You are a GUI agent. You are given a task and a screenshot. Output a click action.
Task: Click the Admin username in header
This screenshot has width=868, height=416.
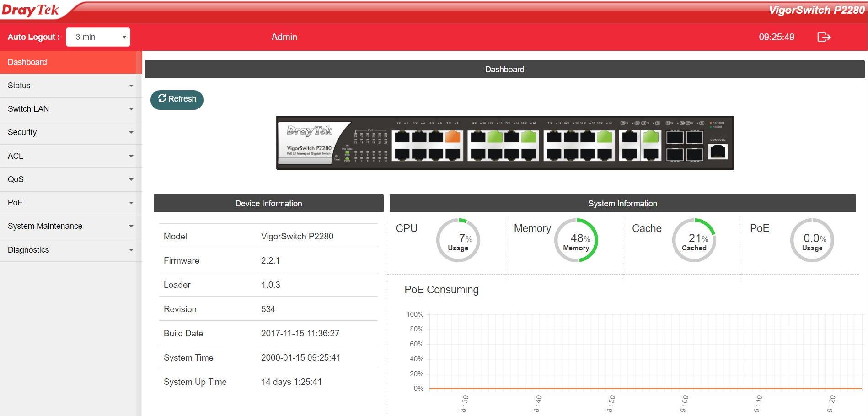[x=284, y=37]
